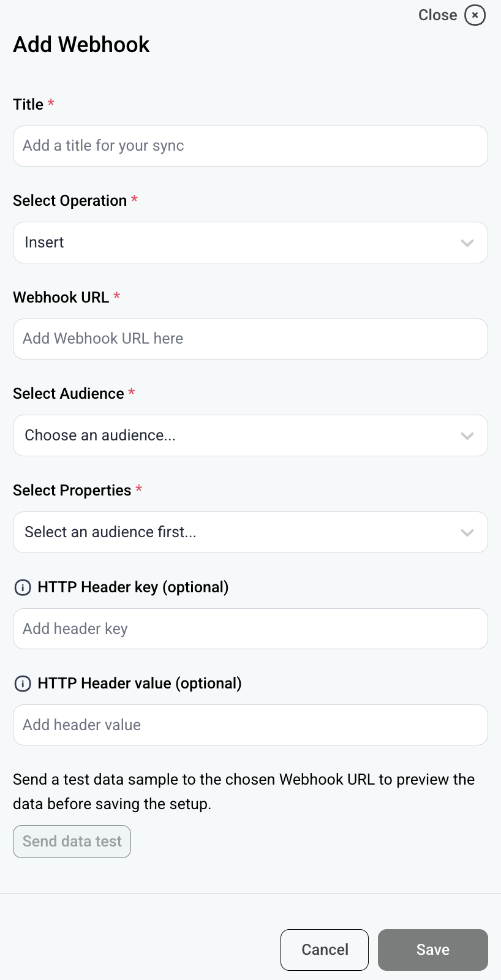Click the Close text link

pyautogui.click(x=437, y=15)
